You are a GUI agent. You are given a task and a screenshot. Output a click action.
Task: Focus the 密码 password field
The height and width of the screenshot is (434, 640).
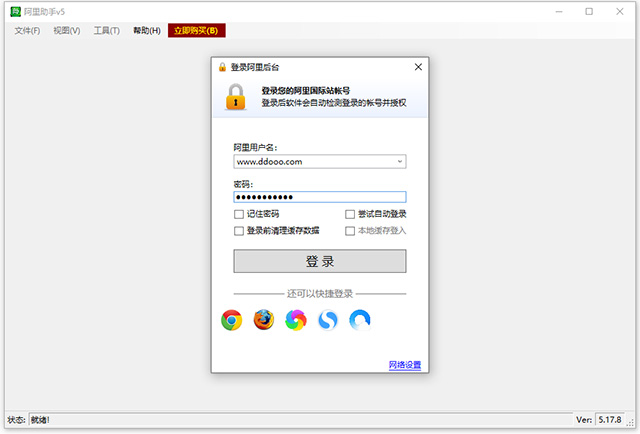[320, 197]
